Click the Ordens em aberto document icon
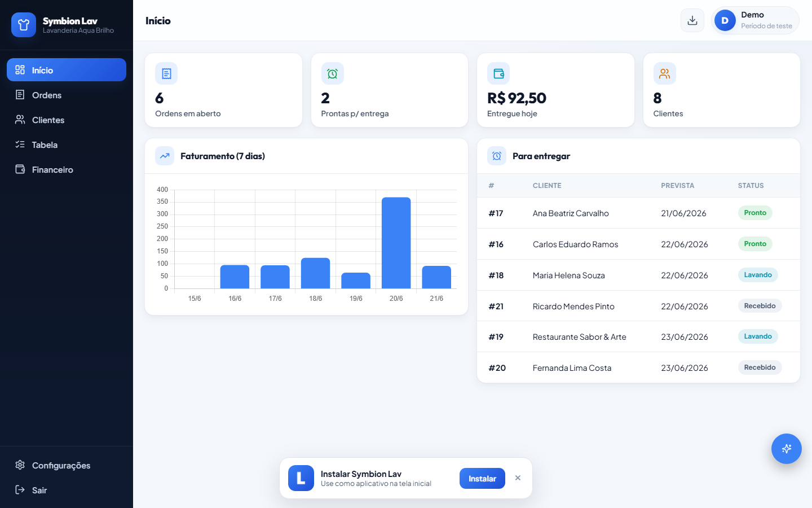Screen dimensions: 812x508 [x=166, y=73]
